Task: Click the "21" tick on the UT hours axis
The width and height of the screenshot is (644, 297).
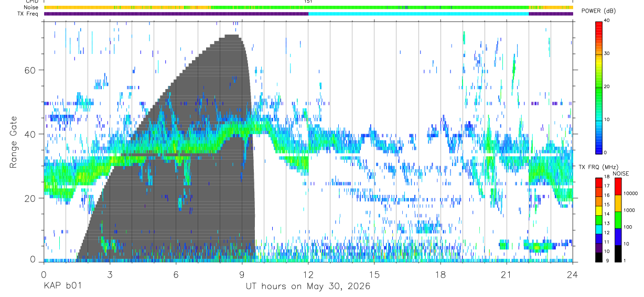Action: pyautogui.click(x=507, y=274)
